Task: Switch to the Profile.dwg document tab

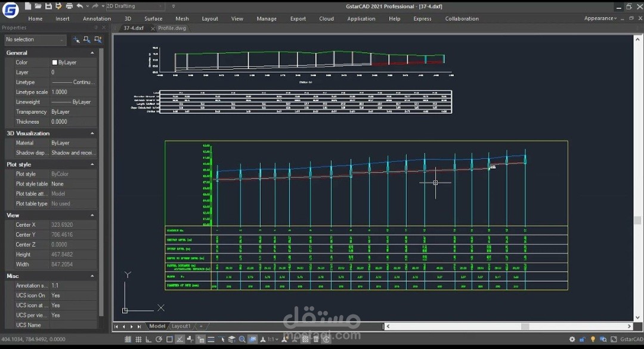Action: [x=172, y=29]
